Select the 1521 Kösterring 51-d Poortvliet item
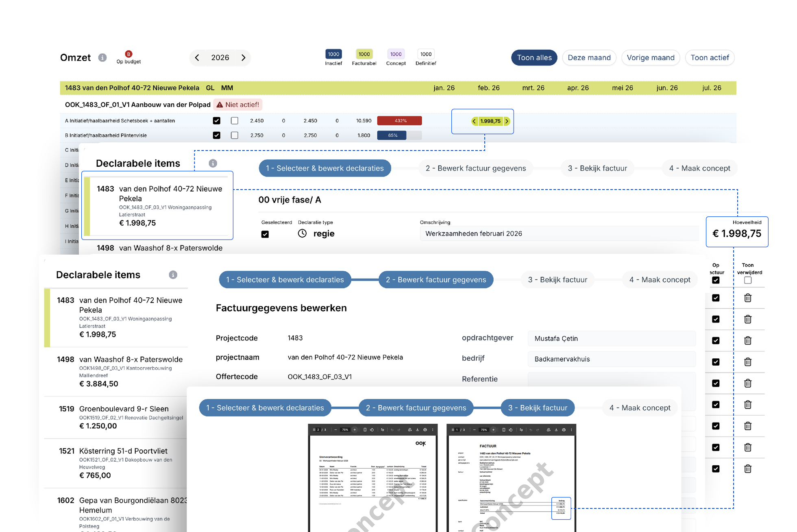Viewport: 797px width, 532px height. 116,463
